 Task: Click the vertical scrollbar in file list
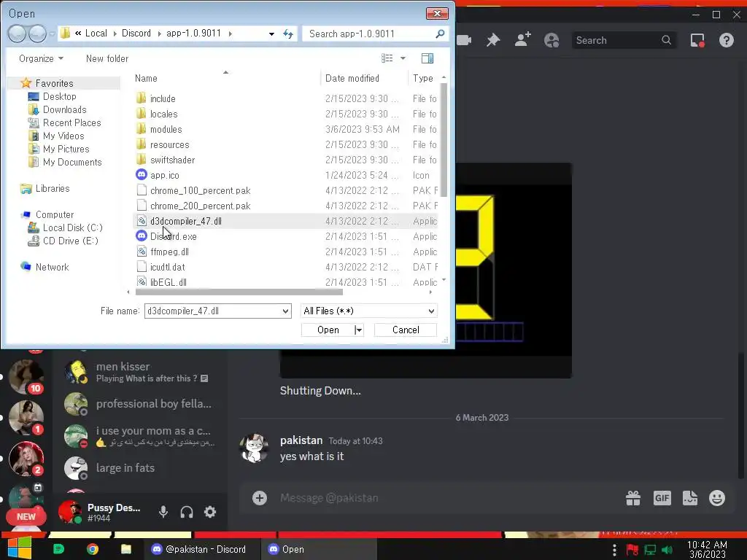(x=444, y=139)
